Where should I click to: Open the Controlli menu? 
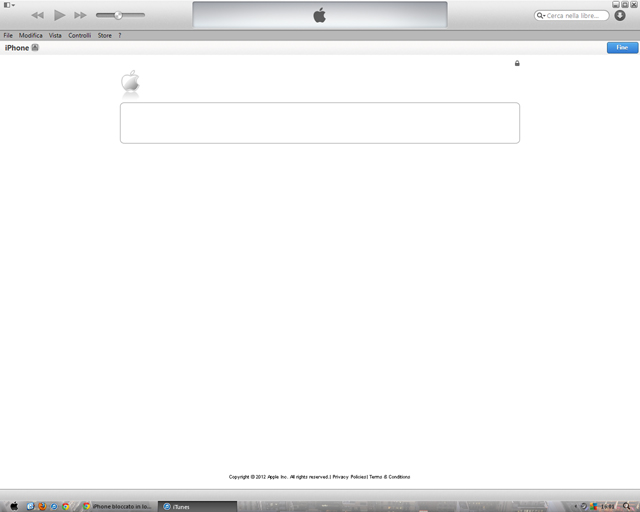pos(80,36)
